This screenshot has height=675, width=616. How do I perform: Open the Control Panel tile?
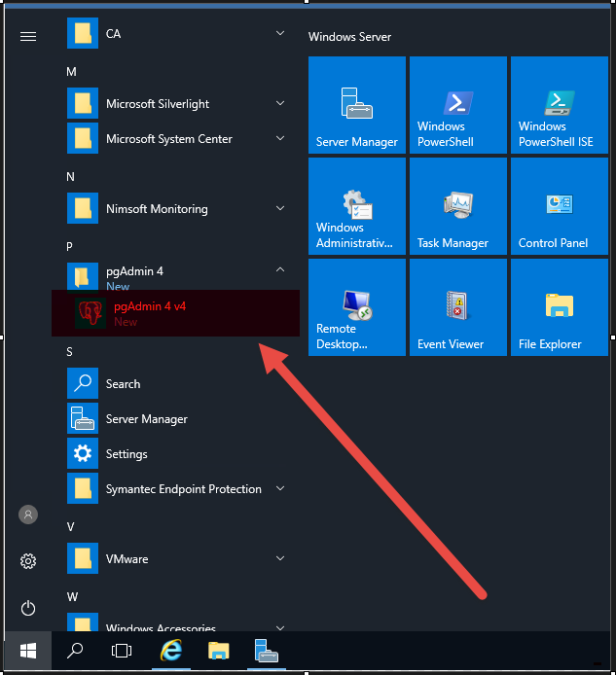560,206
